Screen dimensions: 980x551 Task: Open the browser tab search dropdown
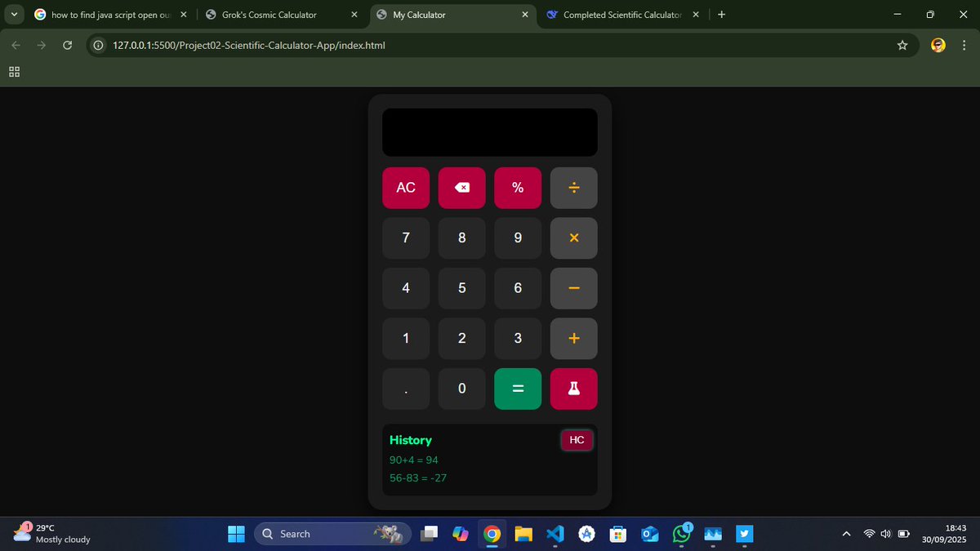13,14
